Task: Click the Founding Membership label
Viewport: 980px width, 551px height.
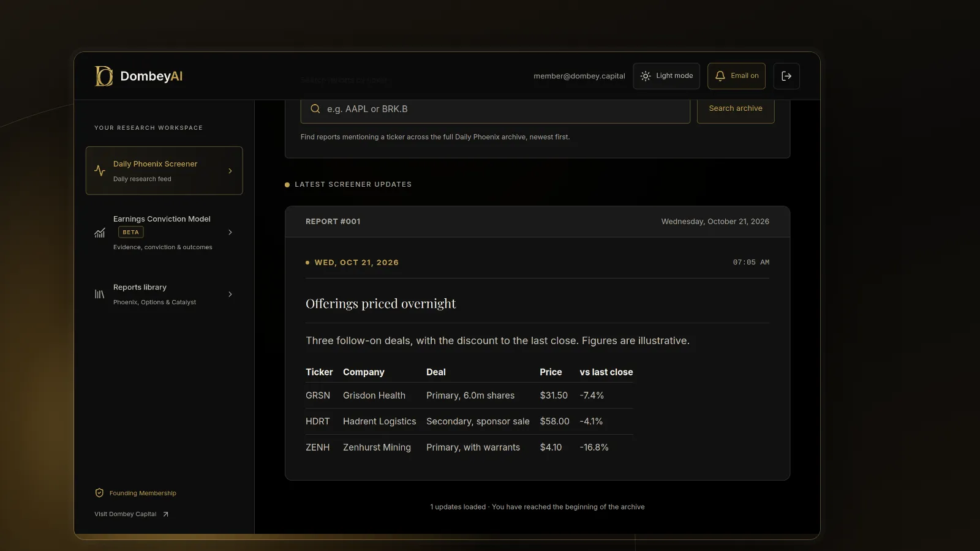Action: [143, 493]
